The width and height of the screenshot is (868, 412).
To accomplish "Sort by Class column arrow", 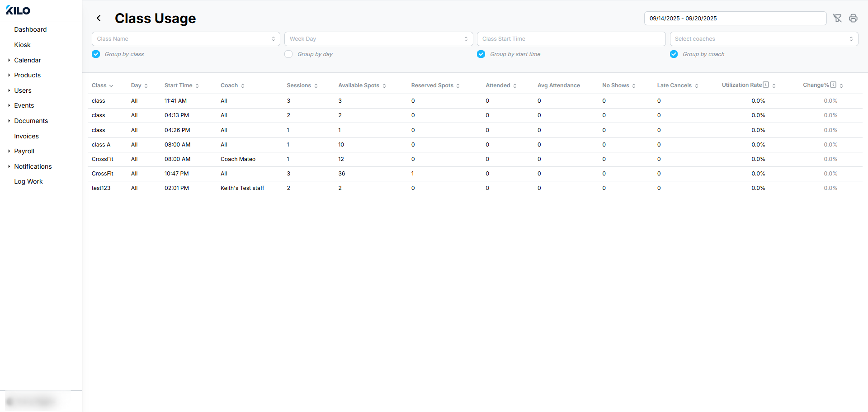I will coord(111,86).
